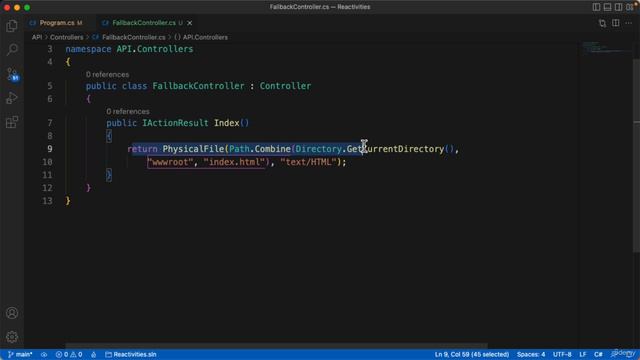Click the horizontal editor scrollbar

point(276,346)
